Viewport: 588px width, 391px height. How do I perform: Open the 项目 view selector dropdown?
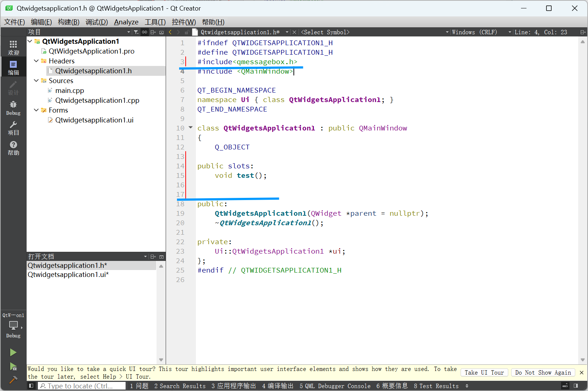pos(79,32)
